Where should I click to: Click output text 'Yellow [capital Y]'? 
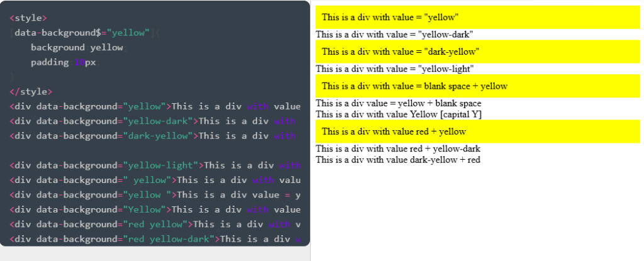pos(398,114)
